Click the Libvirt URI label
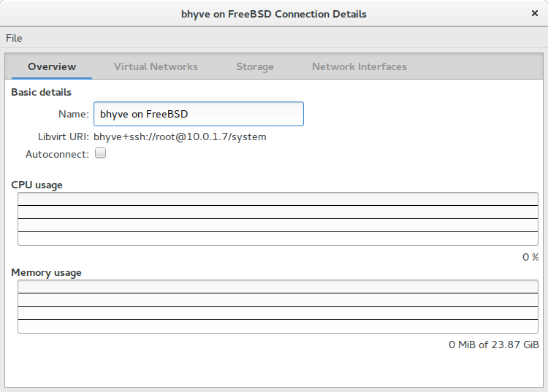 tap(64, 137)
